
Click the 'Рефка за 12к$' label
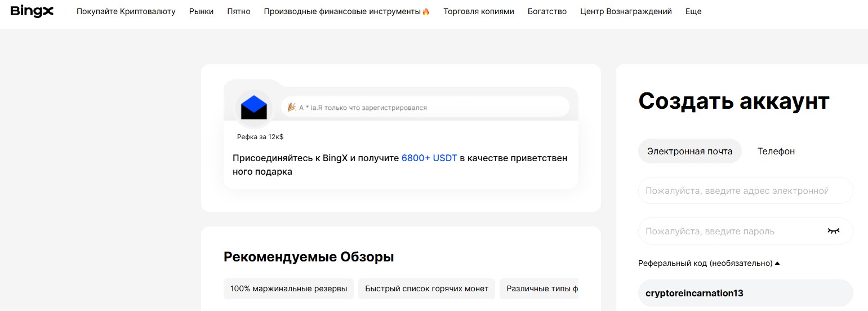click(260, 136)
